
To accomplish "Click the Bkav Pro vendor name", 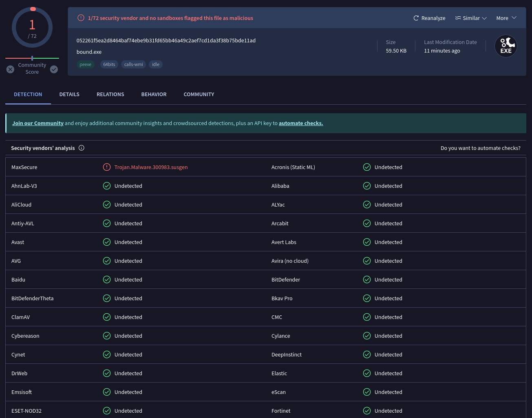I will pos(282,298).
